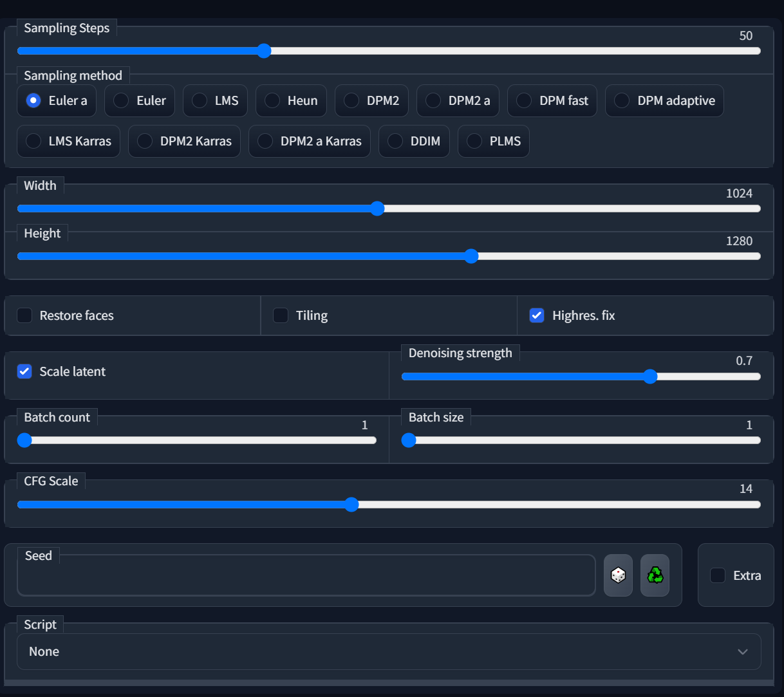This screenshot has width=784, height=697.
Task: Enable the Tiling checkbox
Action: point(281,315)
